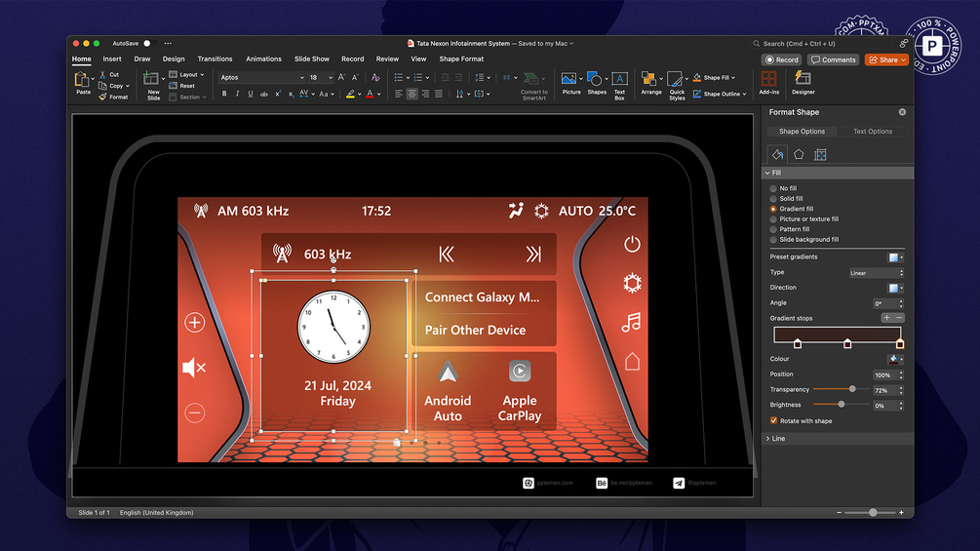Apply strikethrough formatting
980x551 pixels.
pyautogui.click(x=263, y=94)
